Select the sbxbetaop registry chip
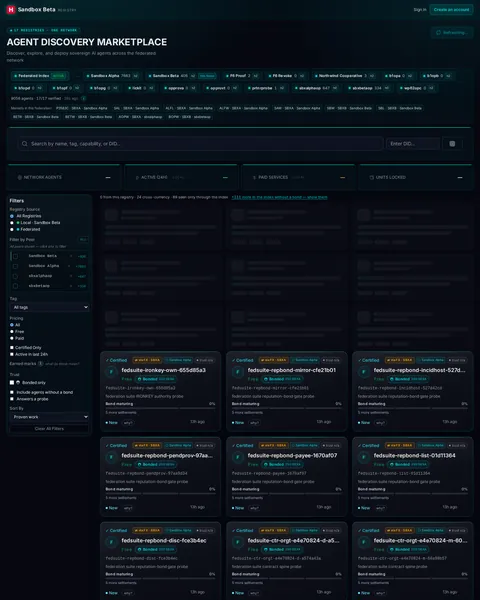 [370, 88]
